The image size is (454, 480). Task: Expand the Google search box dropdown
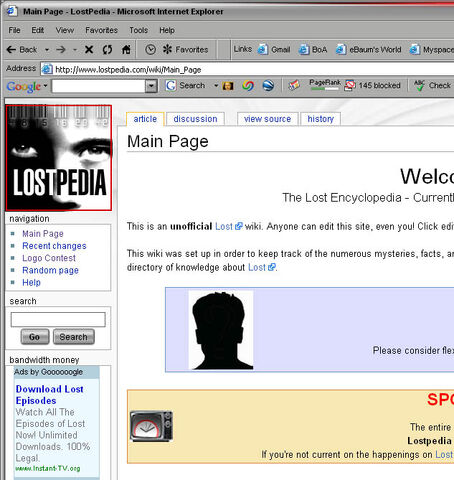coord(151,86)
